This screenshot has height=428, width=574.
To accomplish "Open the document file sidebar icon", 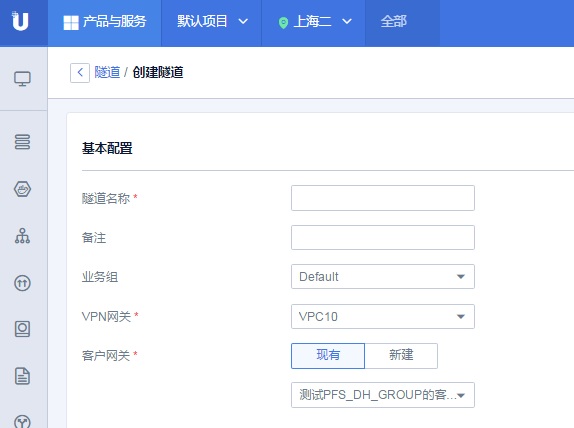I will coord(22,376).
